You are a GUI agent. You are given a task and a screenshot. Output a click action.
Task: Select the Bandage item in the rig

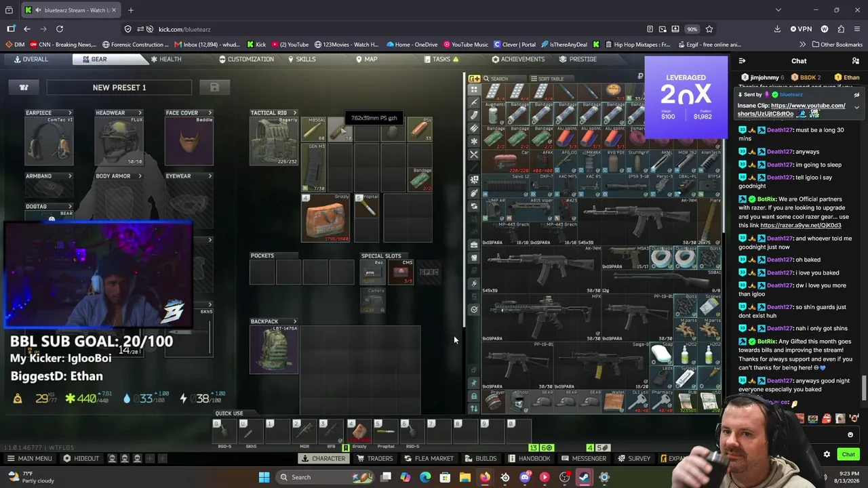(x=420, y=180)
